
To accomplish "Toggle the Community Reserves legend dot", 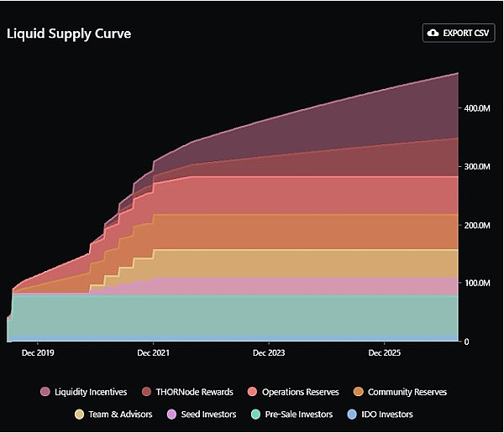I will (359, 392).
